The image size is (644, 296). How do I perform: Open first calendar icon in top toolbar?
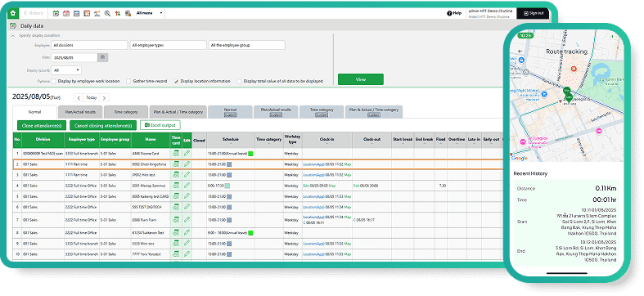tap(56, 13)
